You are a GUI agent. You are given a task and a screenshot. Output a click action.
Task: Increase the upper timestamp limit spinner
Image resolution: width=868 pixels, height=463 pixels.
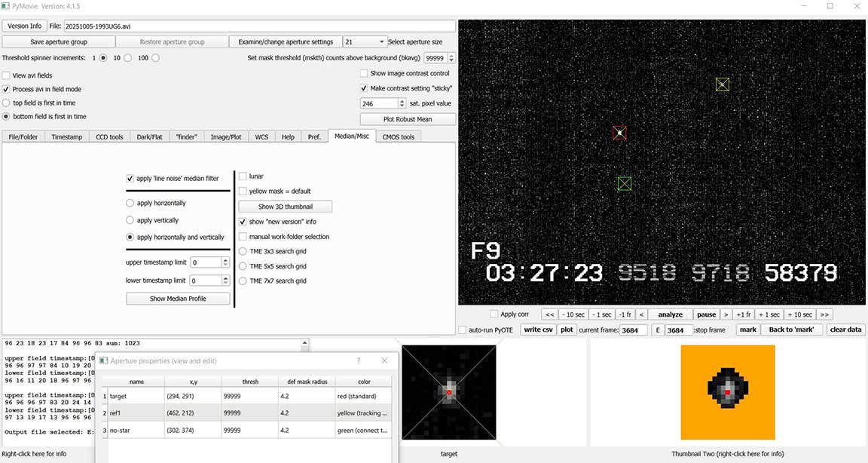click(225, 259)
